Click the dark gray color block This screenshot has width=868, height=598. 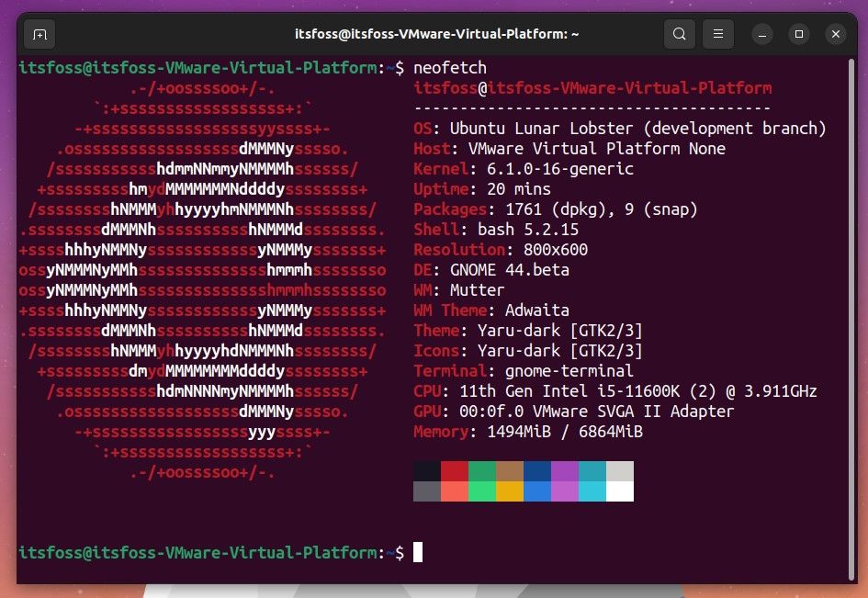(x=427, y=491)
